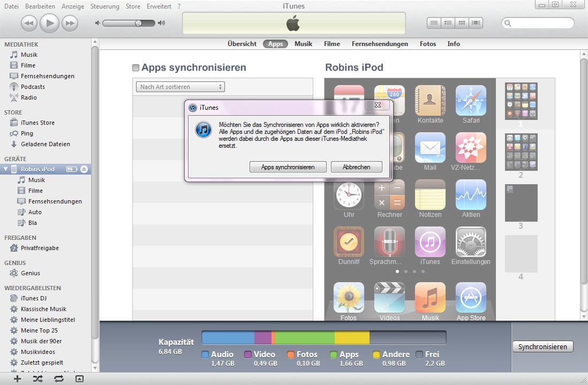Open Privatfreigabe
The width and height of the screenshot is (588, 385).
click(x=40, y=248)
